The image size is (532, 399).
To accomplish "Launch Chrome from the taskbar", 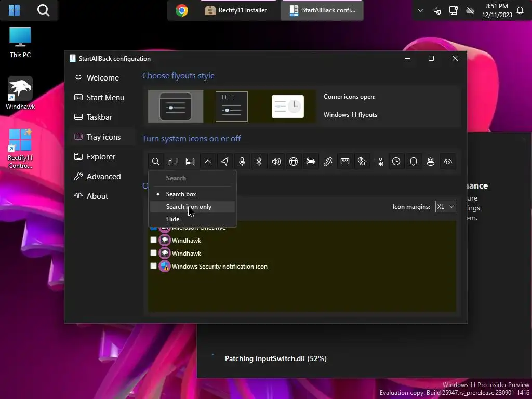I will tap(182, 10).
